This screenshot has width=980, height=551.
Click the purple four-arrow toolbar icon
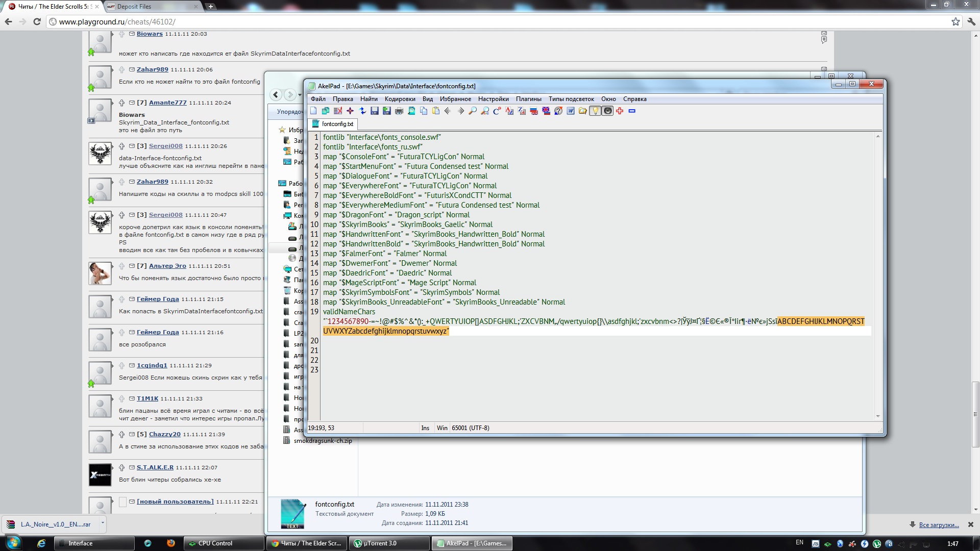(350, 111)
